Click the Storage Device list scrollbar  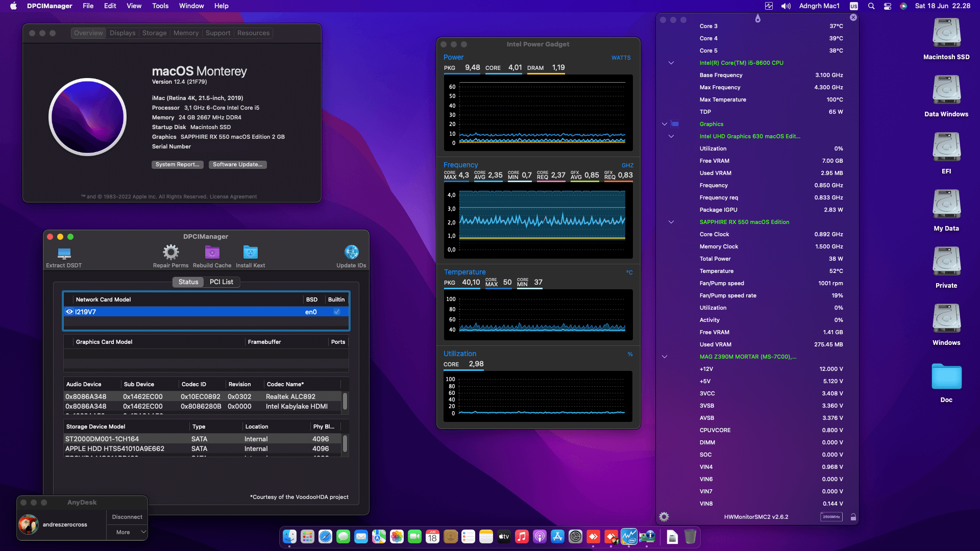[x=345, y=443]
